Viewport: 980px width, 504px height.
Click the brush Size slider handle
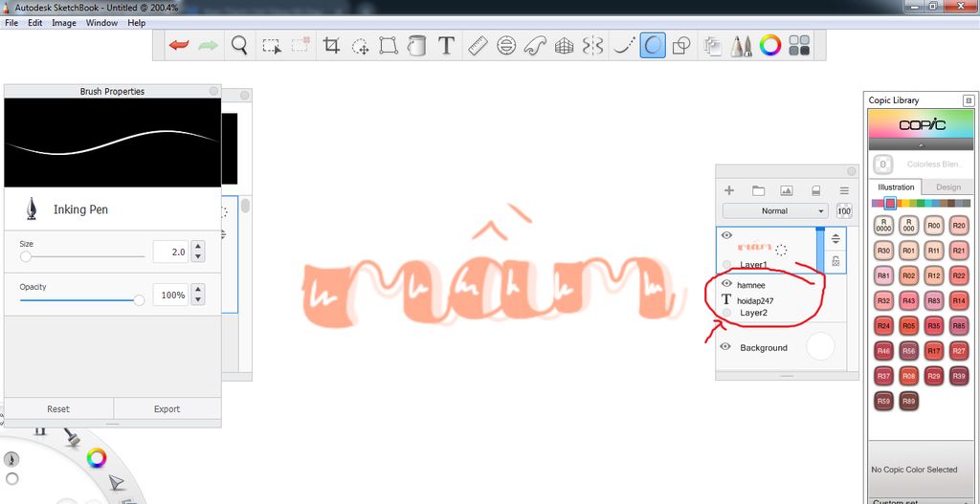[26, 256]
